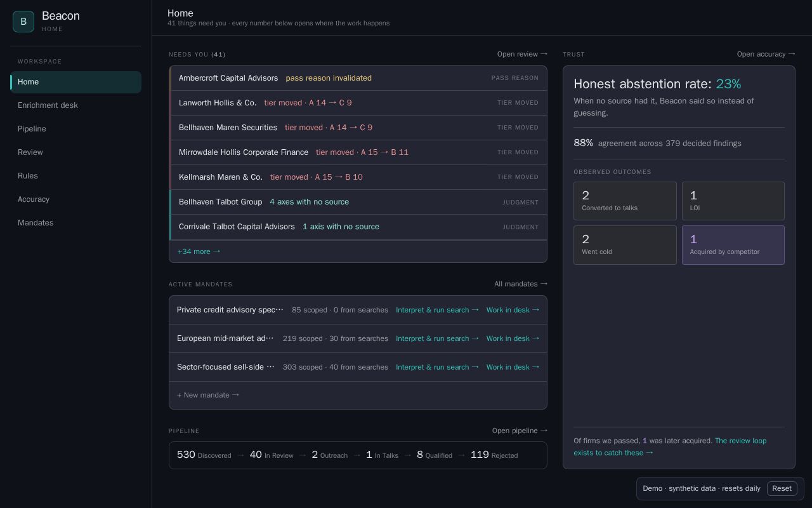Open Enrichment desk in sidebar
The height and width of the screenshot is (508, 812).
click(75, 105)
